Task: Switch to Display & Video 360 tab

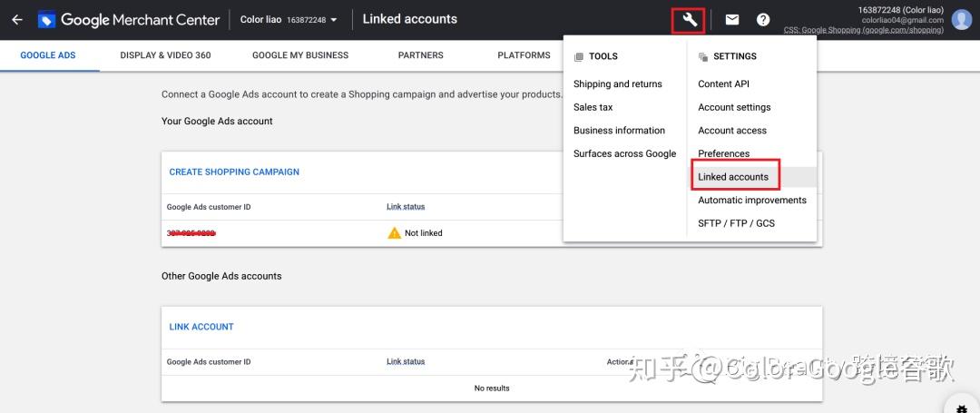Action: pyautogui.click(x=165, y=55)
